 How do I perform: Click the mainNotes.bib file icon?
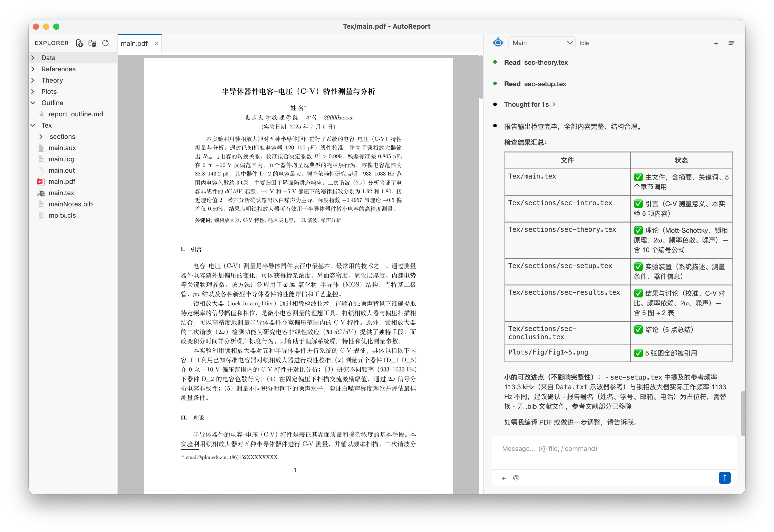[x=41, y=204]
